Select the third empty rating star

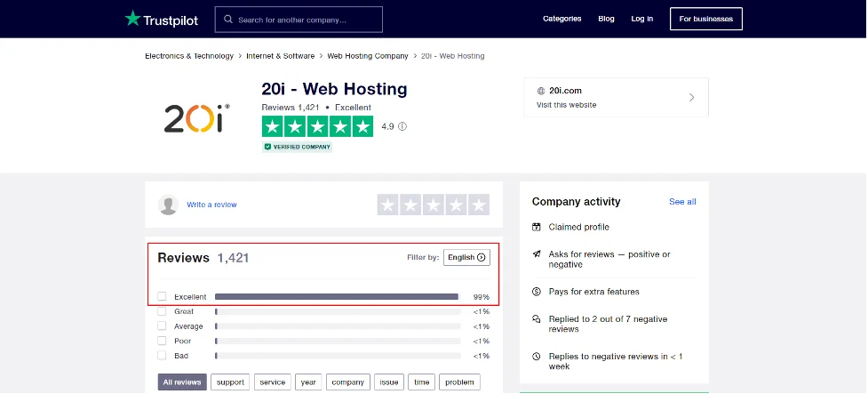click(434, 205)
